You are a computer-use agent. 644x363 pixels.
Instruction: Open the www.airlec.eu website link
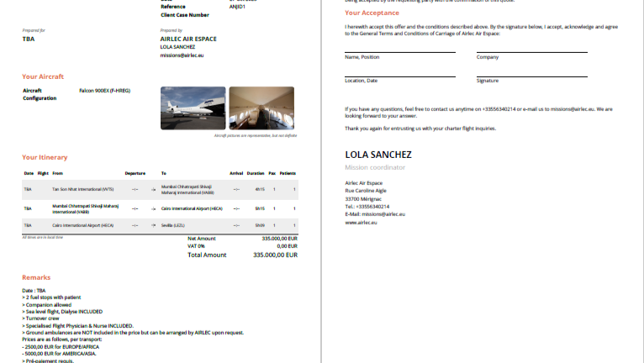(361, 223)
